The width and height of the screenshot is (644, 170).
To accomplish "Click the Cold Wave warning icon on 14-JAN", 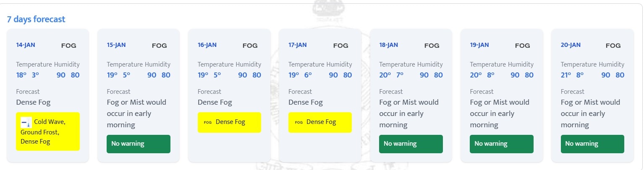I will pyautogui.click(x=26, y=123).
